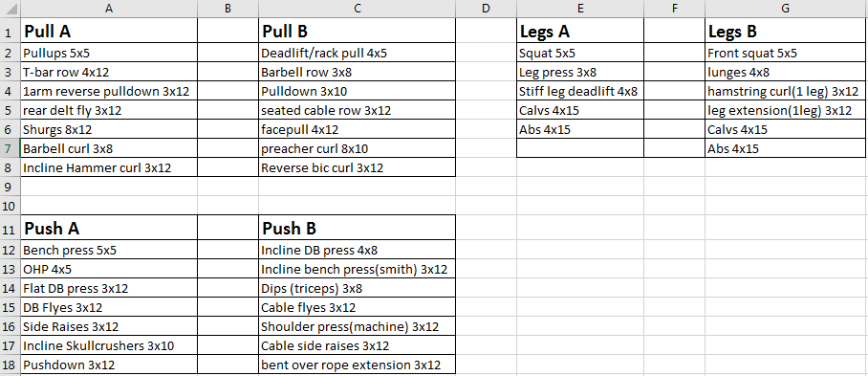The image size is (868, 376).
Task: Click the Pull B heading cell
Action: click(358, 31)
